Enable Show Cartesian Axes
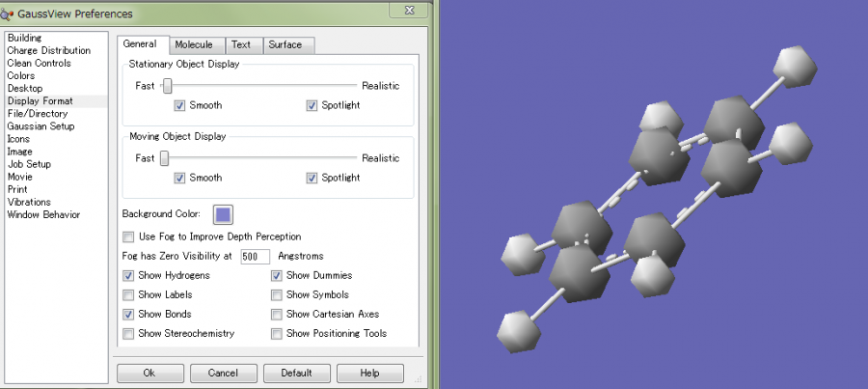The height and width of the screenshot is (389, 868). coord(277,315)
